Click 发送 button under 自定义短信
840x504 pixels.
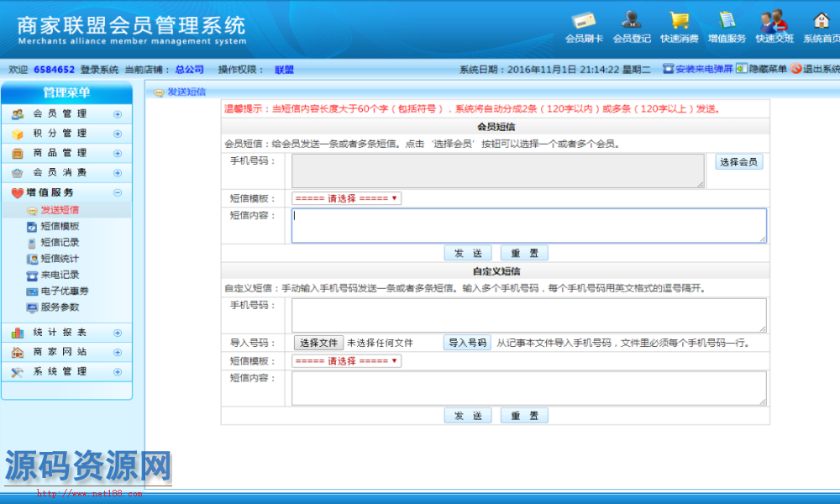(468, 416)
